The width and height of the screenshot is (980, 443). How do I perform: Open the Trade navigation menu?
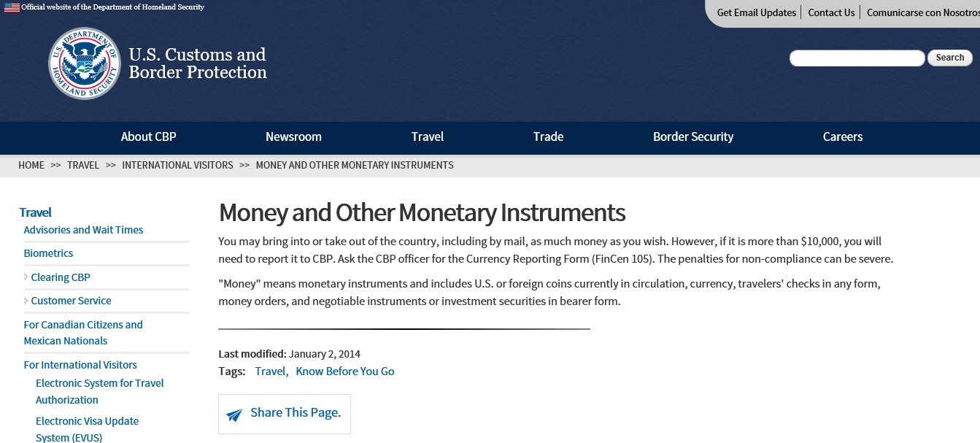point(548,136)
